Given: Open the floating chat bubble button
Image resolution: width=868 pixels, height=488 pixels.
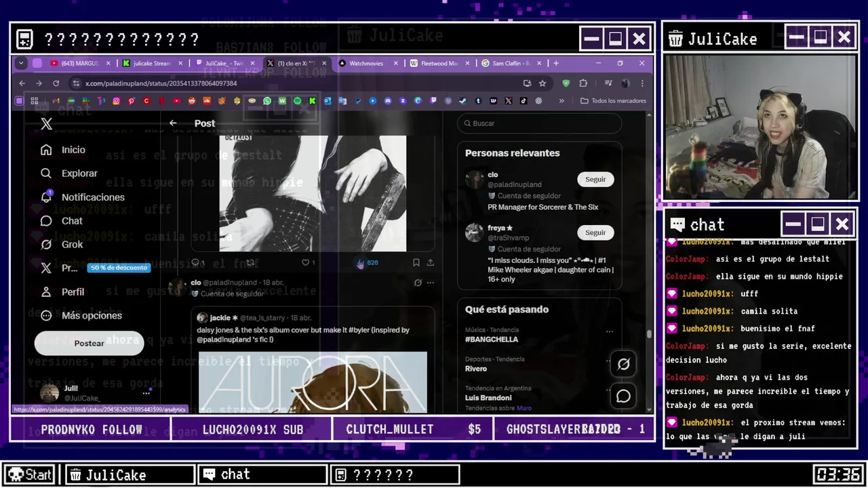Looking at the screenshot, I should [x=623, y=396].
